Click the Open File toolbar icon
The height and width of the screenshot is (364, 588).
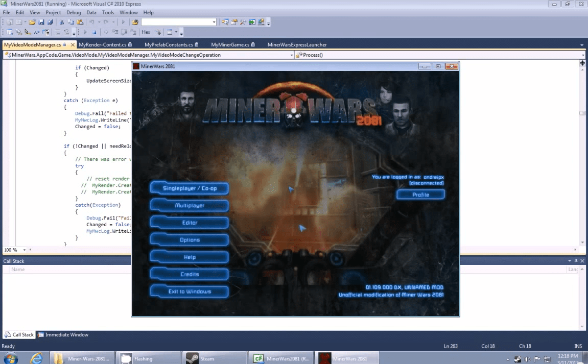32,22
